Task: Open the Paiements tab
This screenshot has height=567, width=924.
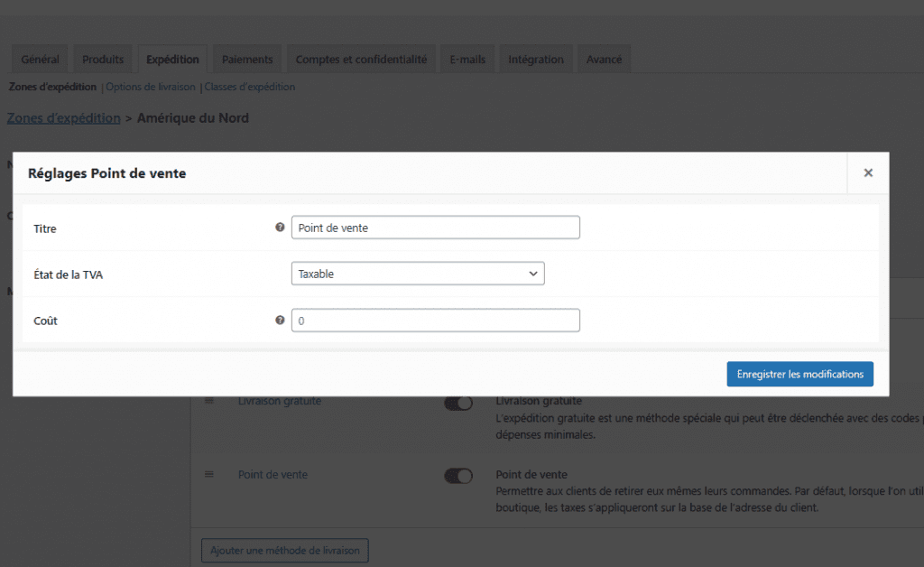Action: click(247, 60)
